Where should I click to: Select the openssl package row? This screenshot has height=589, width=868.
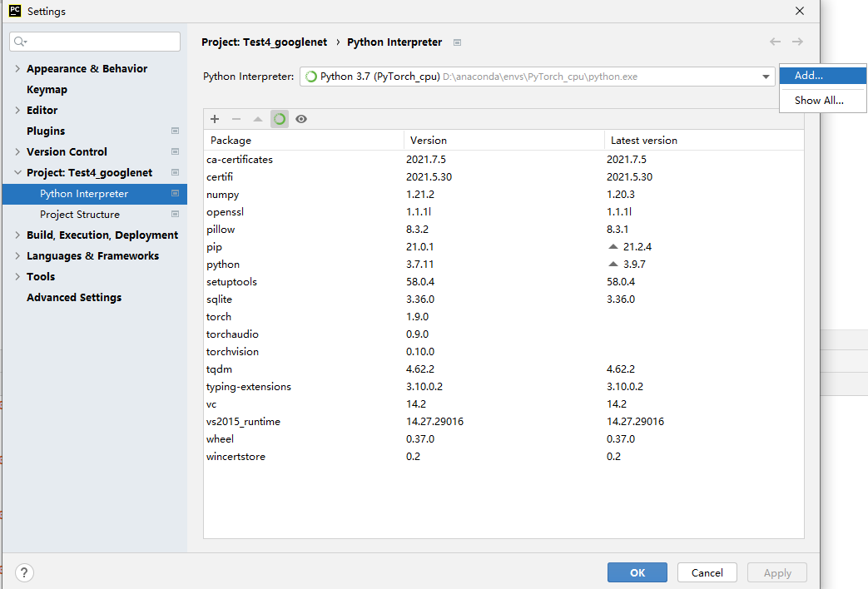click(503, 212)
